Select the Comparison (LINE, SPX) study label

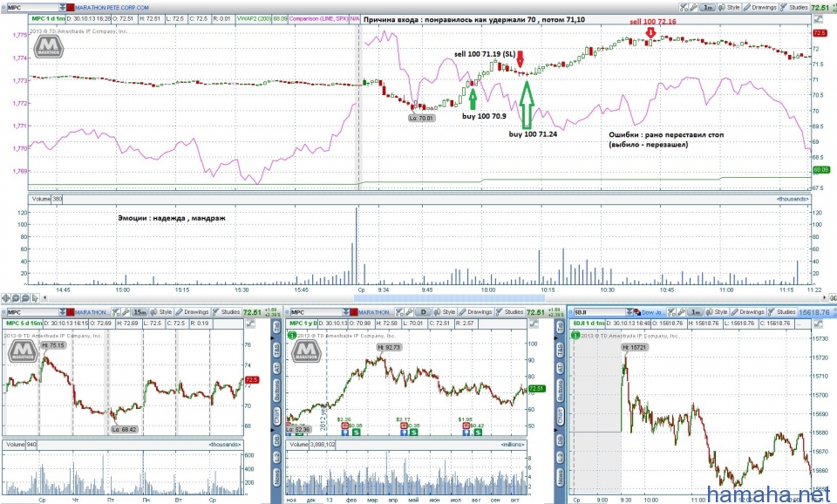click(319, 18)
